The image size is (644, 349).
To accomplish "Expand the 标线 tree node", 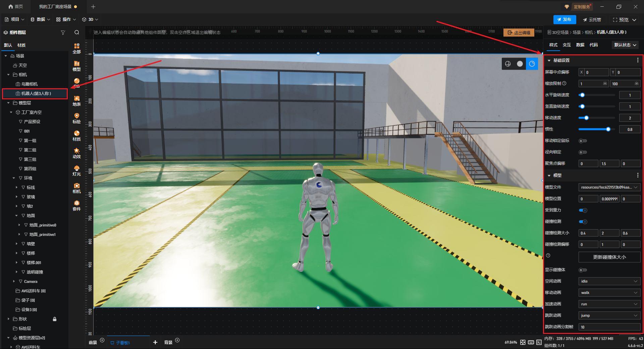I will pos(16,188).
